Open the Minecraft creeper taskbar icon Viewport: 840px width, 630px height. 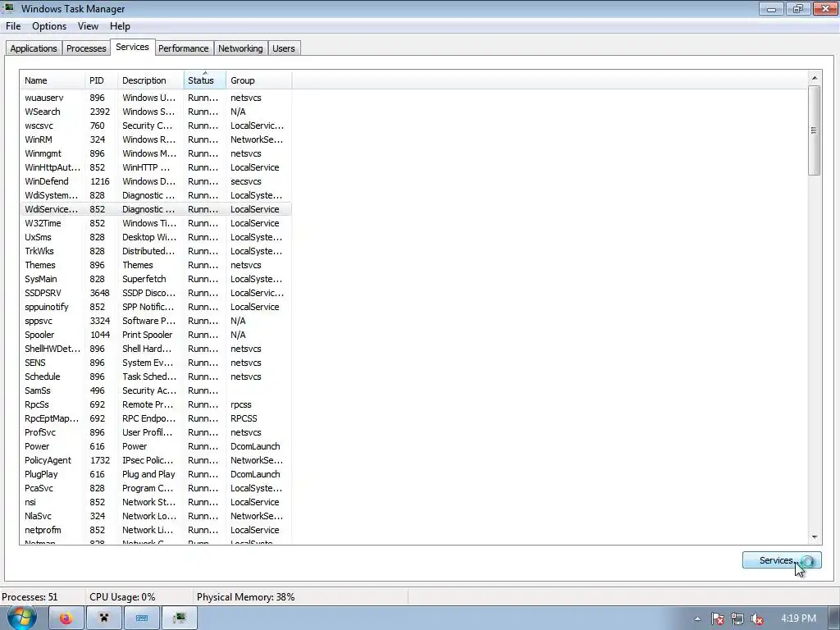104,619
